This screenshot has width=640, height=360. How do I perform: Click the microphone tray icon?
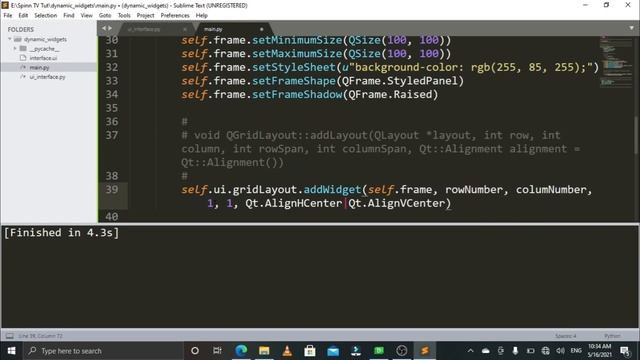click(516, 351)
